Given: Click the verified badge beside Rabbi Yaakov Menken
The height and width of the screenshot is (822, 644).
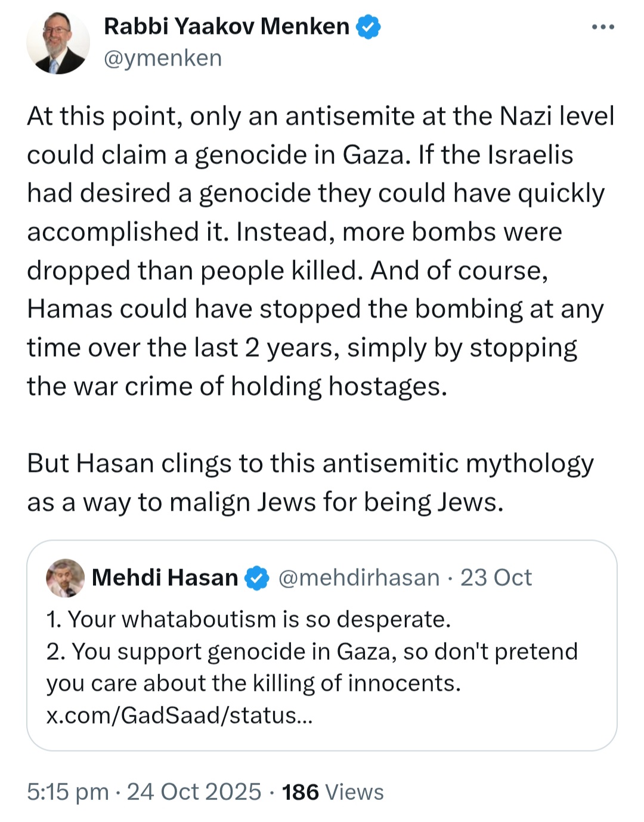Looking at the screenshot, I should point(369,27).
